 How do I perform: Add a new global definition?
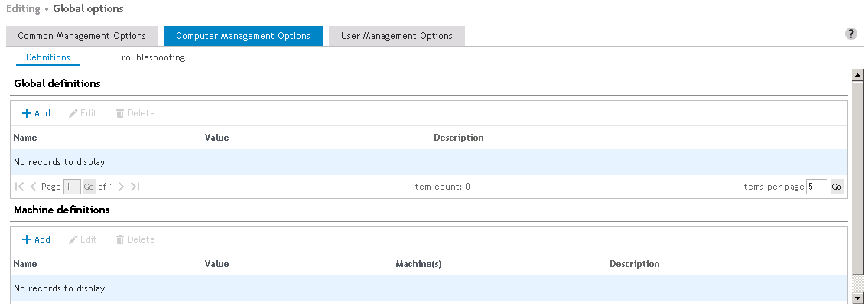(x=36, y=113)
